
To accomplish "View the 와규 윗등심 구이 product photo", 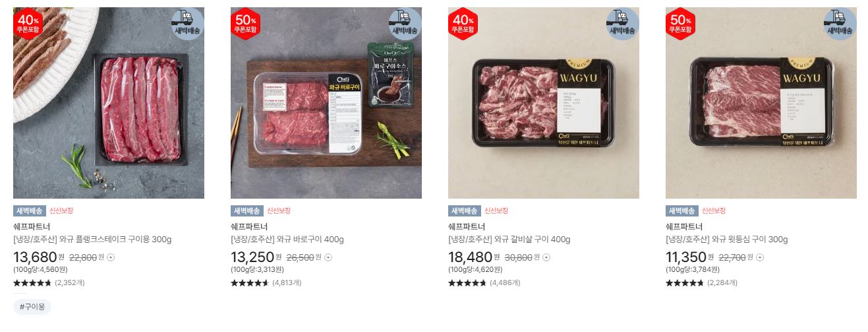I will pos(761,103).
